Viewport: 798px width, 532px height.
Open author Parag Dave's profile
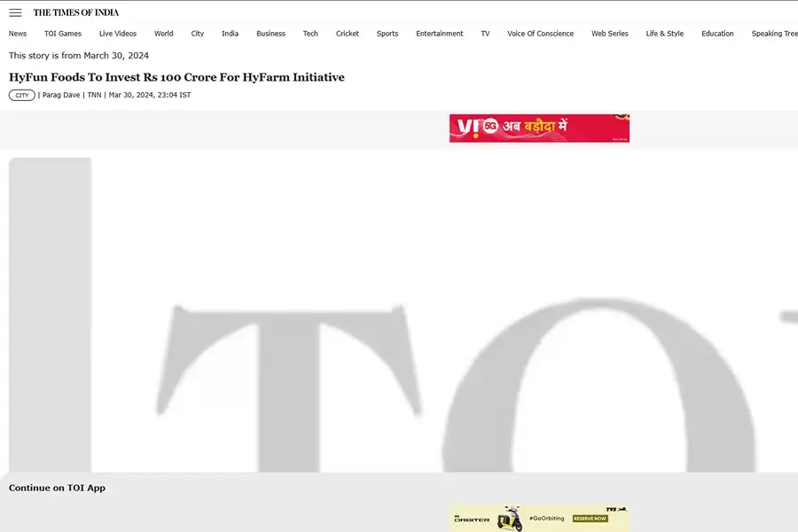pos(62,95)
